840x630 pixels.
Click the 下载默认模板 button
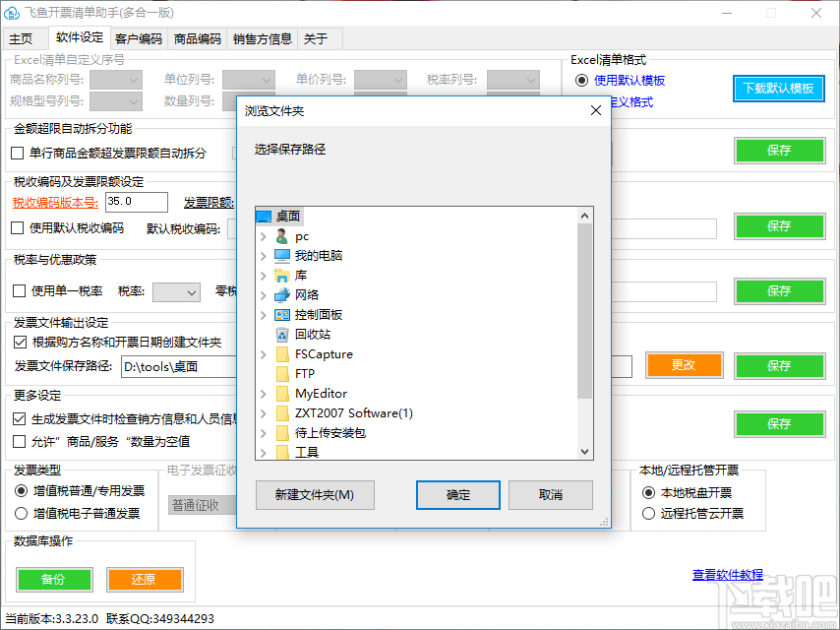click(778, 89)
